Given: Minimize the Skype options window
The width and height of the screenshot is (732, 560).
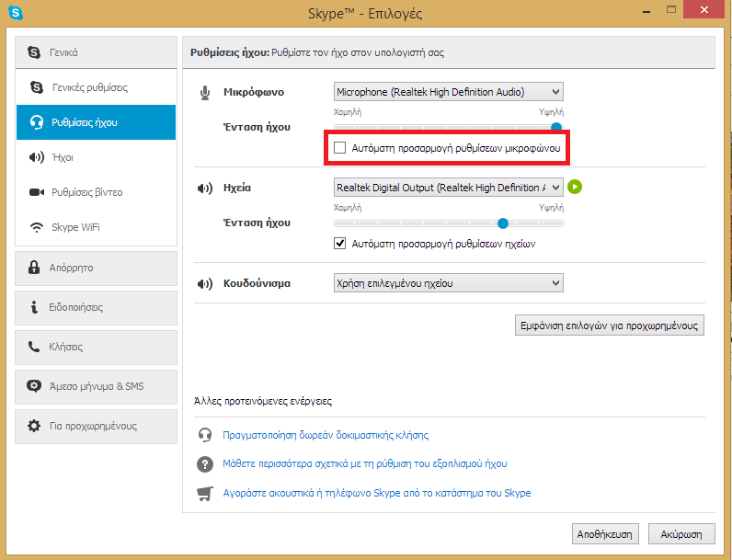Looking at the screenshot, I should (x=646, y=12).
